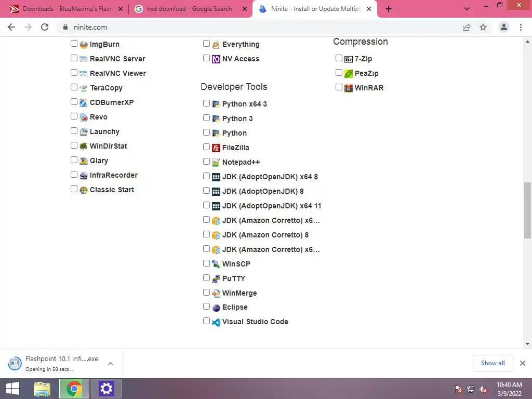Click the Revo uninstaller icon
Image resolution: width=532 pixels, height=399 pixels.
(84, 117)
